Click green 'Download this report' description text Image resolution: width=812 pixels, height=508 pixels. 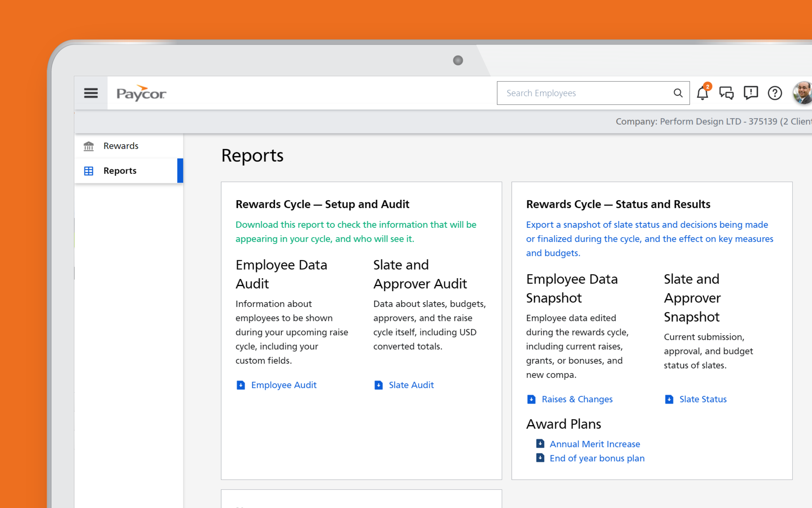click(356, 232)
